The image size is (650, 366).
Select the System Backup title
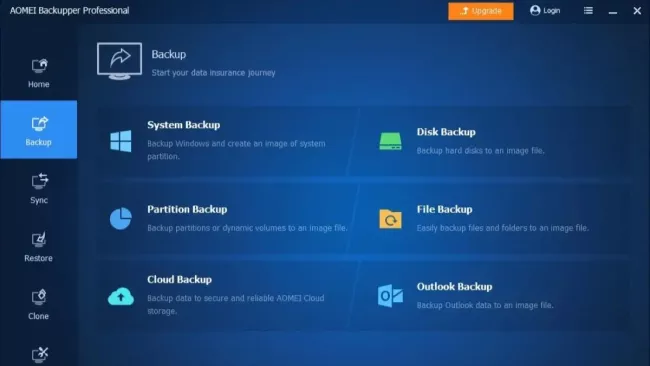point(184,125)
